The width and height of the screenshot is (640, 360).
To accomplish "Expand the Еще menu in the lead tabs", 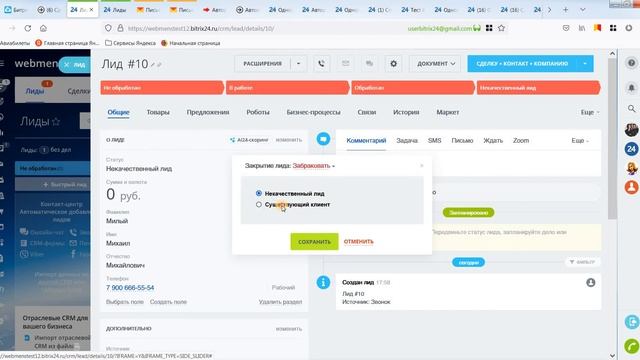I will (x=590, y=112).
